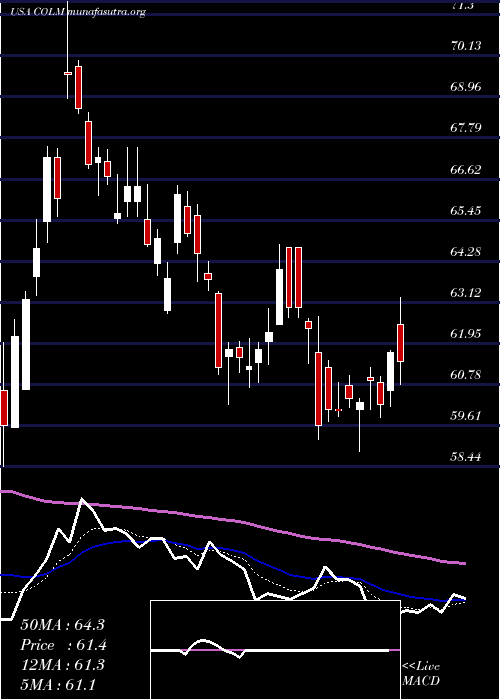Click the 61.95 price axis label
Viewport: 500px width, 700px height.
click(x=466, y=334)
